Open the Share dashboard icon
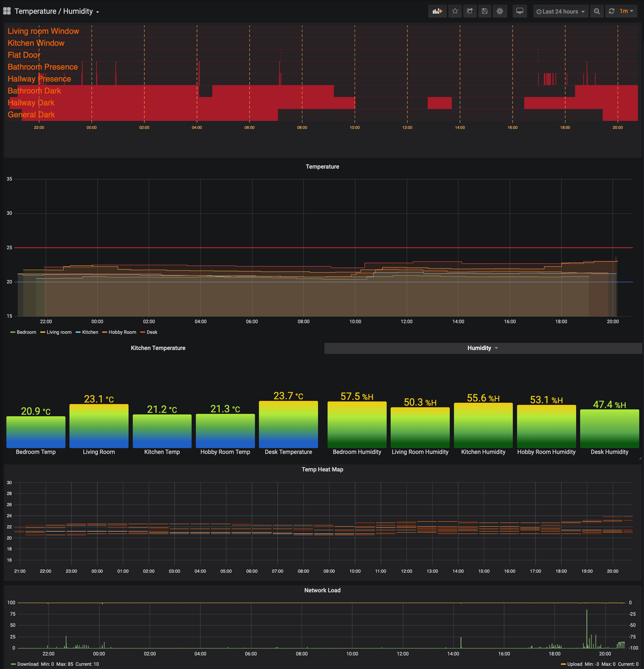The image size is (644, 669). (470, 11)
